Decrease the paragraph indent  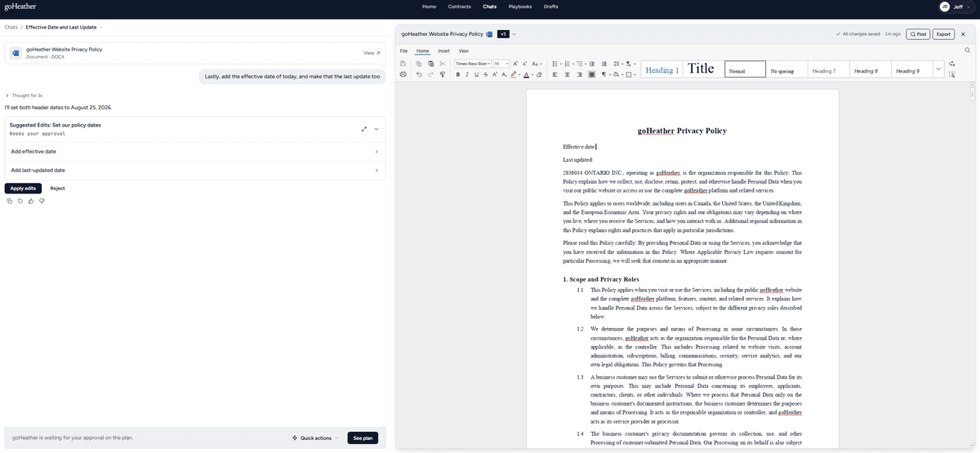592,64
